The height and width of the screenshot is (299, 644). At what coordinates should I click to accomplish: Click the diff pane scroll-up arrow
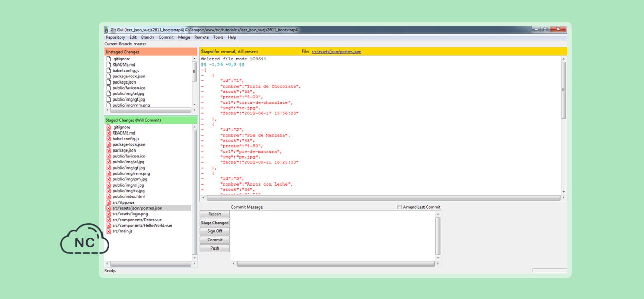pyautogui.click(x=563, y=59)
